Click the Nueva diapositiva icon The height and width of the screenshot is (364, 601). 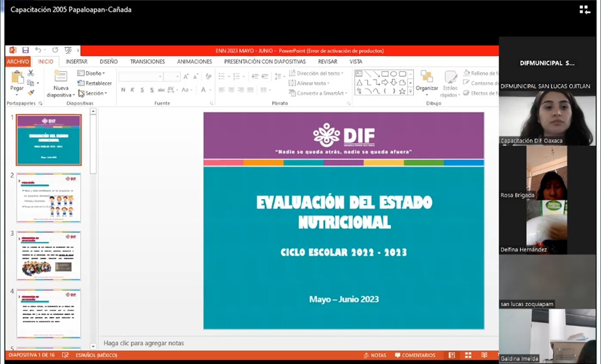pos(61,76)
